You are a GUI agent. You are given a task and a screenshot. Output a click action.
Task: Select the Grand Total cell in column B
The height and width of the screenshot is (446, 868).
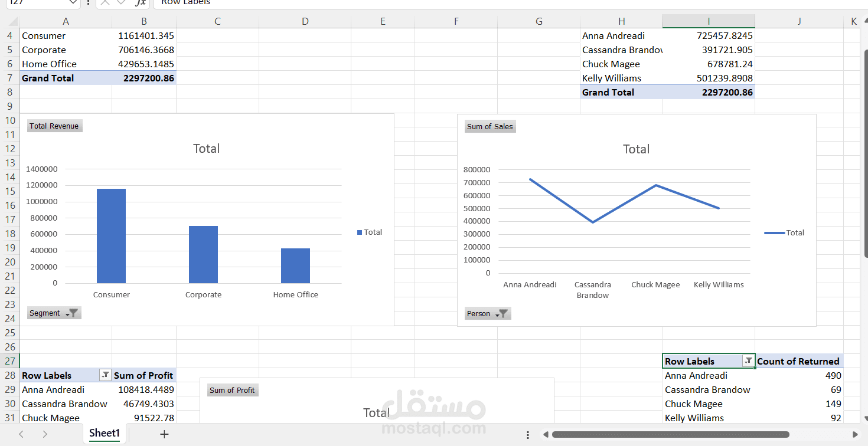pos(143,77)
